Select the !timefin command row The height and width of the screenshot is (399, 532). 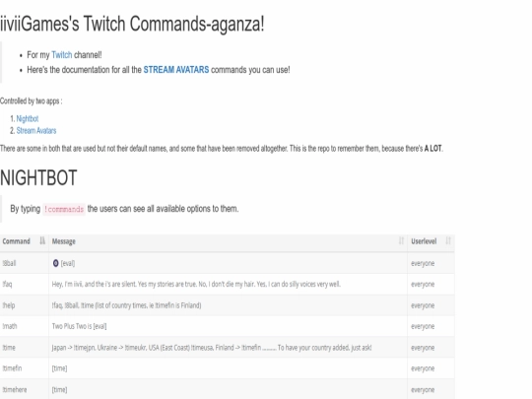tap(228, 368)
